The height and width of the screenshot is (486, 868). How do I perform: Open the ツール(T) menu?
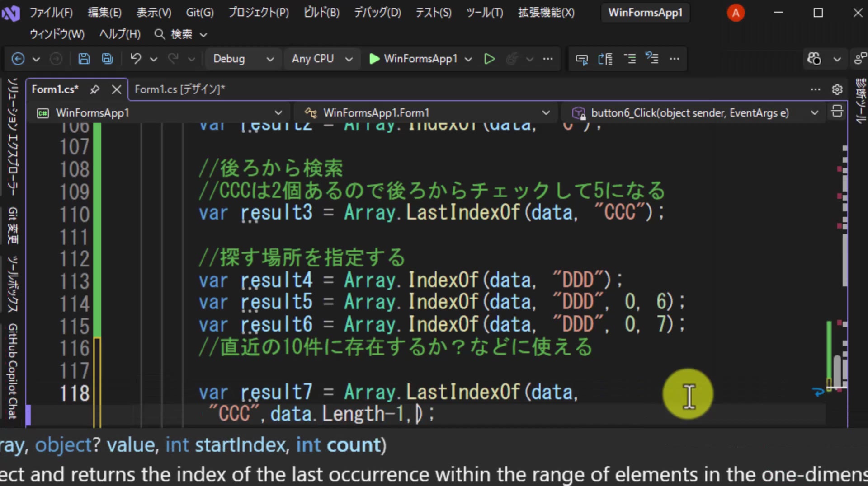click(485, 13)
